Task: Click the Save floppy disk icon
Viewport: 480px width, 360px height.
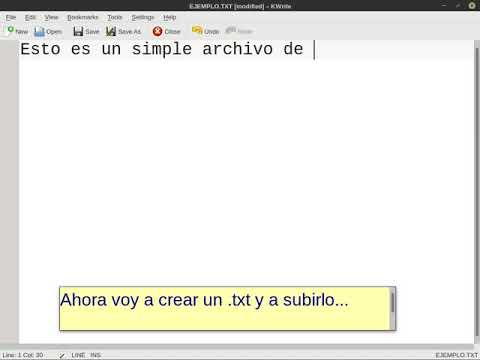Action: [x=78, y=31]
